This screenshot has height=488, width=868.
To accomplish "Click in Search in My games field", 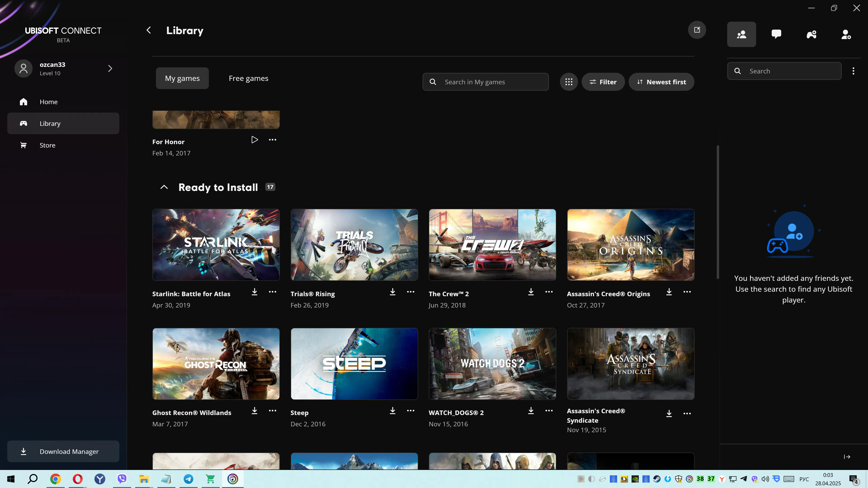I will click(x=486, y=82).
